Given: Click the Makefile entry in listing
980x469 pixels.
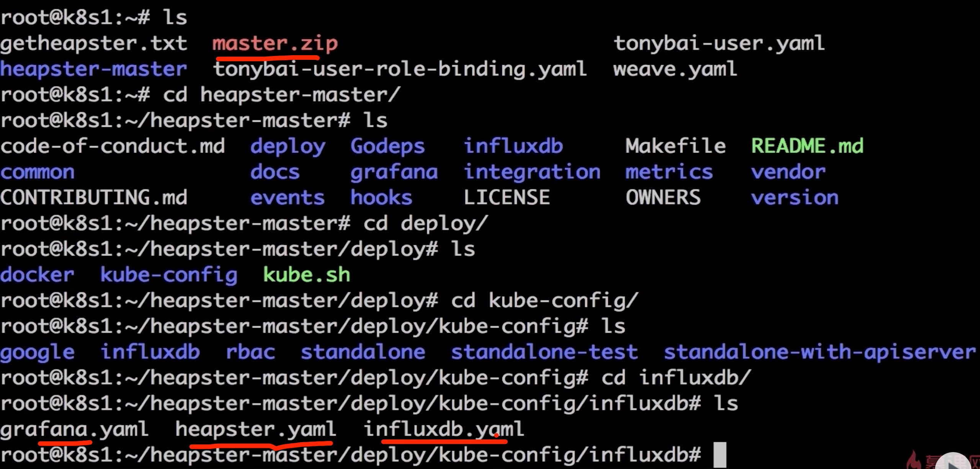Looking at the screenshot, I should click(x=676, y=146).
